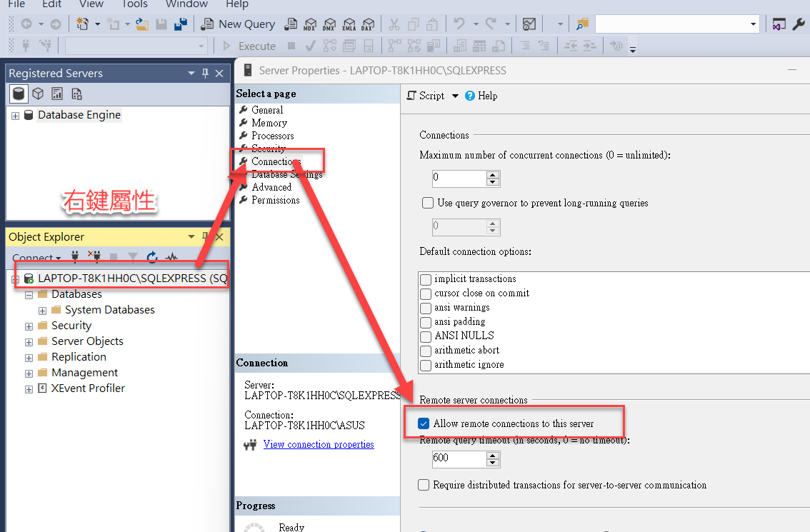Image resolution: width=810 pixels, height=532 pixels.
Task: Check the ANSI NULLS connection option
Action: [x=425, y=336]
